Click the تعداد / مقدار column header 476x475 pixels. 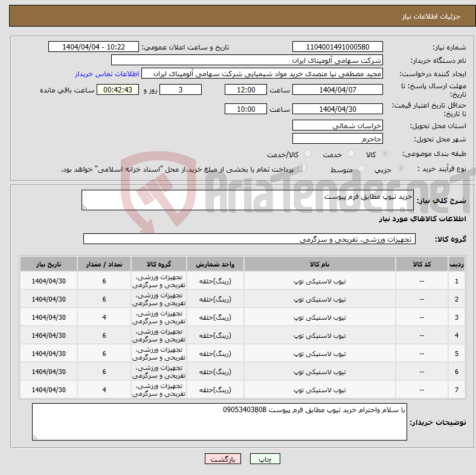pyautogui.click(x=104, y=264)
